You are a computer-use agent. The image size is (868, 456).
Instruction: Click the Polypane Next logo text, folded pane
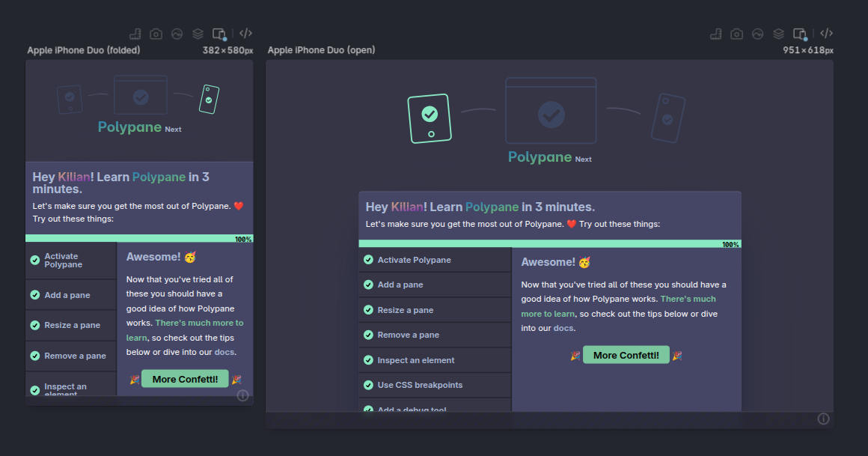139,127
